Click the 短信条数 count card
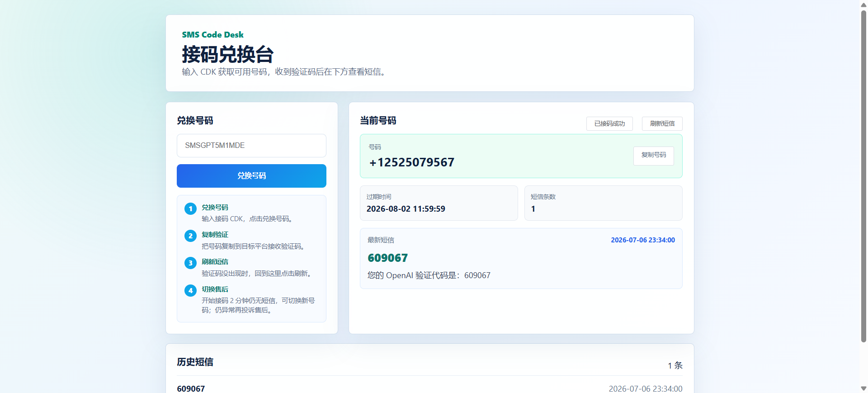Viewport: 868px width, 393px height. pyautogui.click(x=604, y=203)
